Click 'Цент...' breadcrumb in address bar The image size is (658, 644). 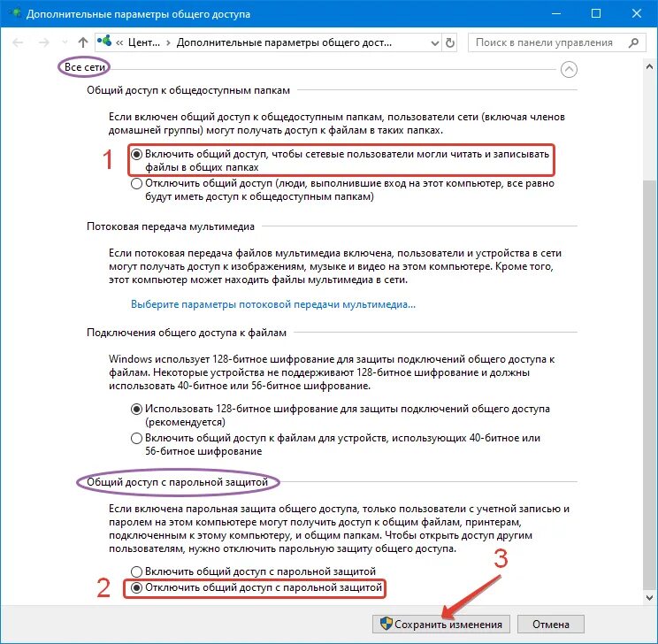coord(144,42)
